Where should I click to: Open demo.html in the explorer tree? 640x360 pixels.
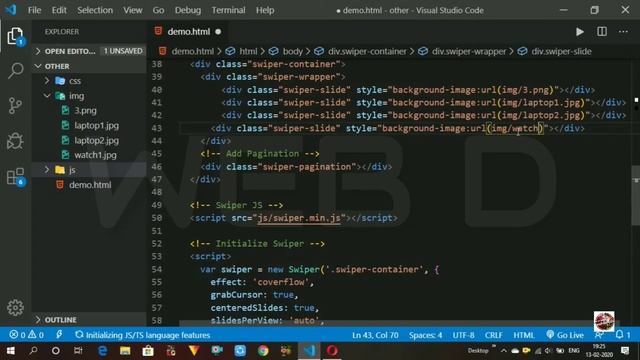(89, 185)
